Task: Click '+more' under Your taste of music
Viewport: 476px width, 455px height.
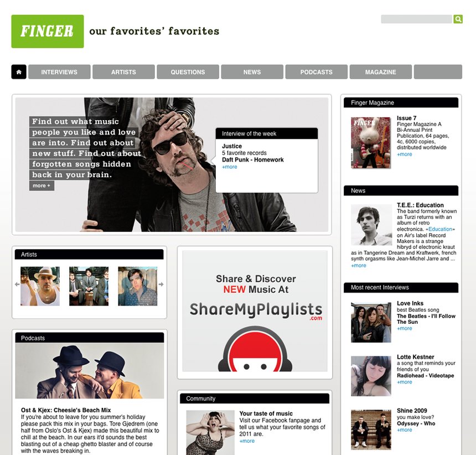Action: click(247, 441)
